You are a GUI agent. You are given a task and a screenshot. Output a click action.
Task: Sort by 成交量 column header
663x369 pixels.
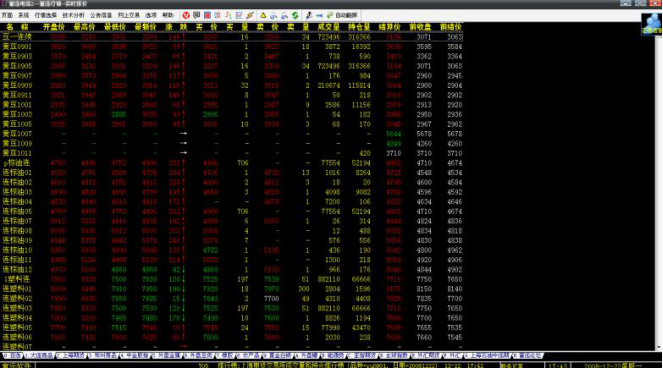pyautogui.click(x=328, y=27)
